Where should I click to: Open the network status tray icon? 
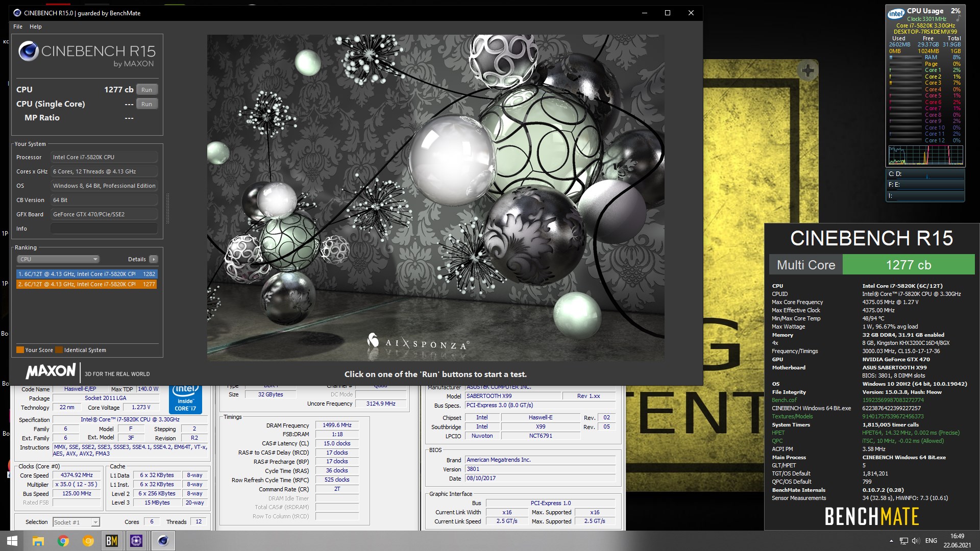[903, 541]
